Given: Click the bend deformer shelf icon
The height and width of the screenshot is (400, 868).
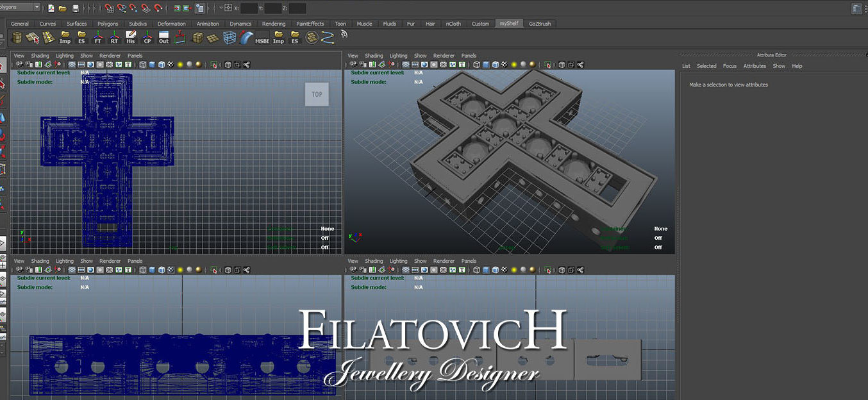Looking at the screenshot, I should coord(247,38).
